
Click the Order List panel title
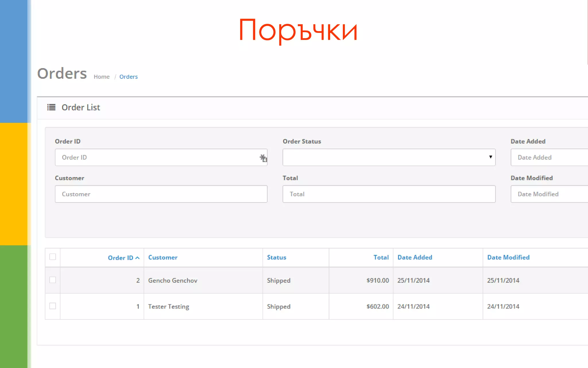point(81,107)
